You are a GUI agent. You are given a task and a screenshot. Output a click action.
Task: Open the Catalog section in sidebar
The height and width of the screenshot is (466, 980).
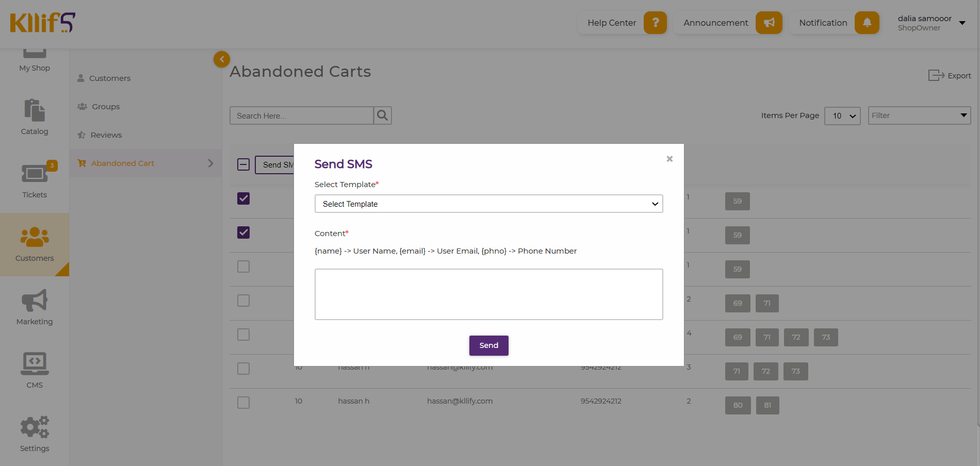point(35,117)
